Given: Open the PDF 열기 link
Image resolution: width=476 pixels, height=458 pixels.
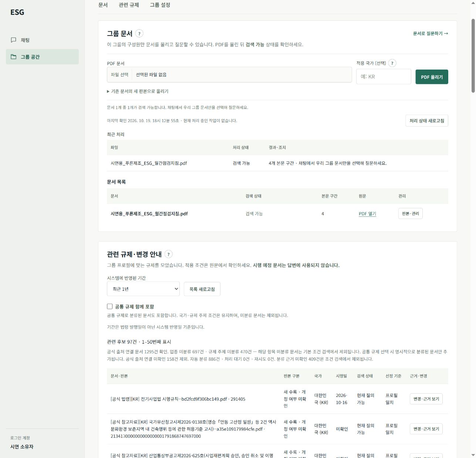Looking at the screenshot, I should (367, 214).
